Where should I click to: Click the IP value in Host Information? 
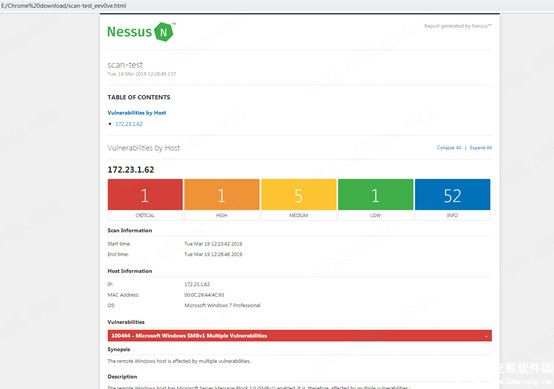coord(197,284)
